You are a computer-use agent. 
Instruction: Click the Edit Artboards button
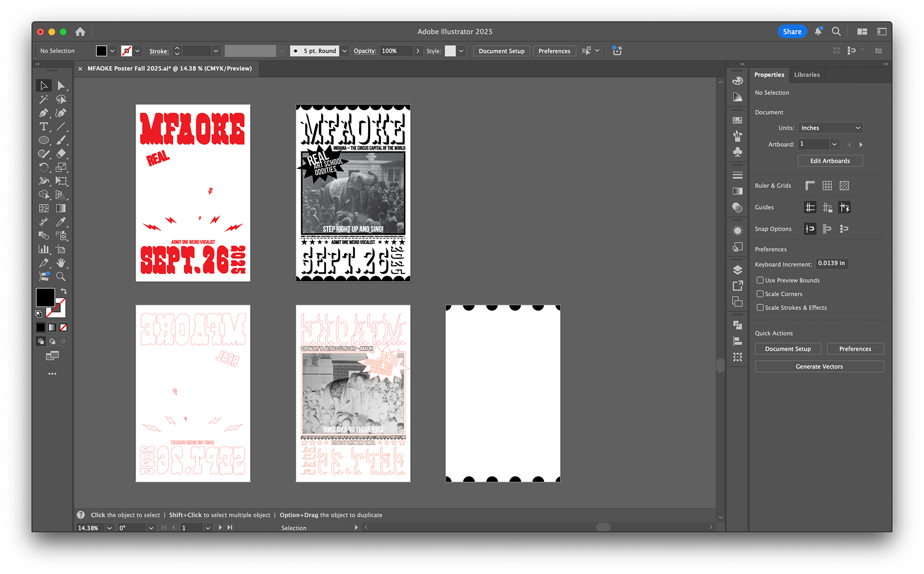(x=830, y=161)
